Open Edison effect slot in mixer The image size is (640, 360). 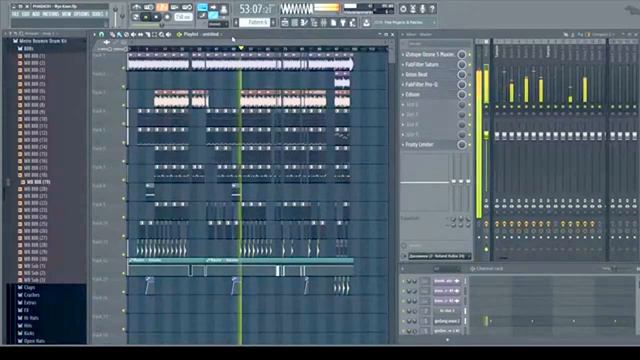[412, 94]
